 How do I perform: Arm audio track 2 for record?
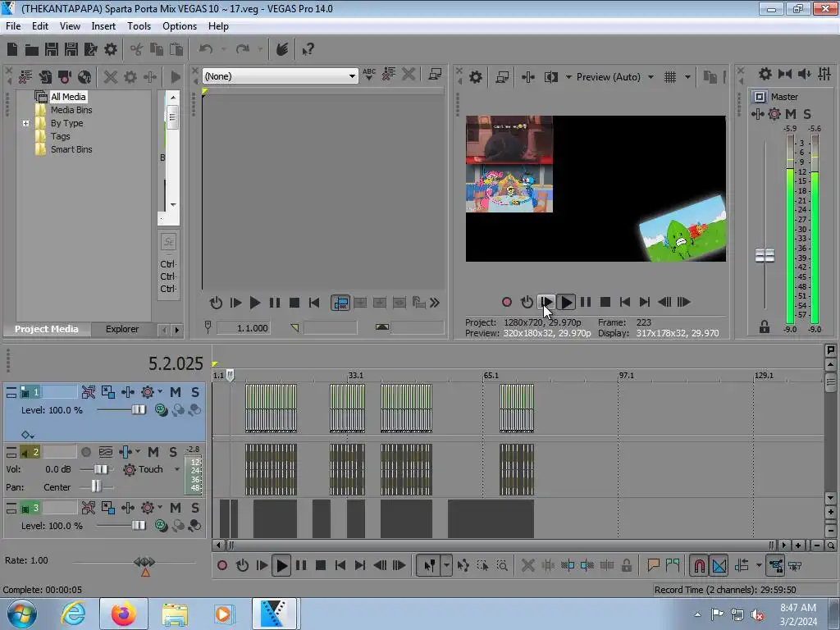click(85, 452)
